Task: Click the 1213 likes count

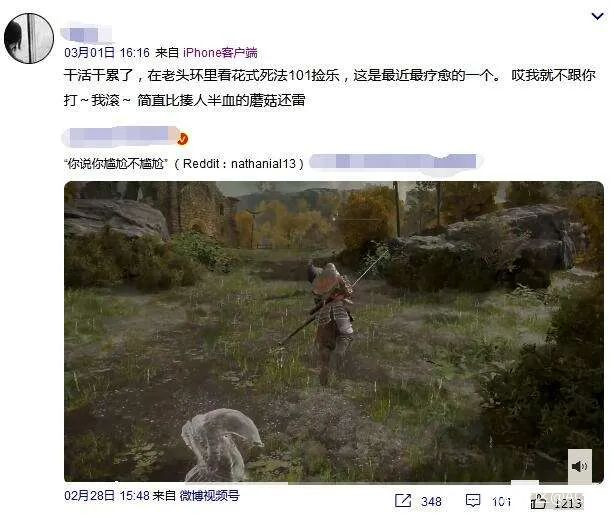Action: click(568, 502)
